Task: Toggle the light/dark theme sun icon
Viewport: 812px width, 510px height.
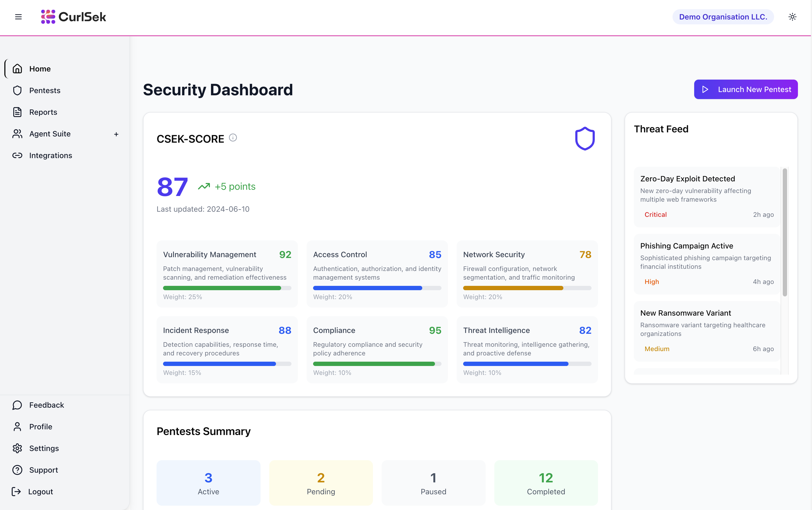Action: point(792,17)
